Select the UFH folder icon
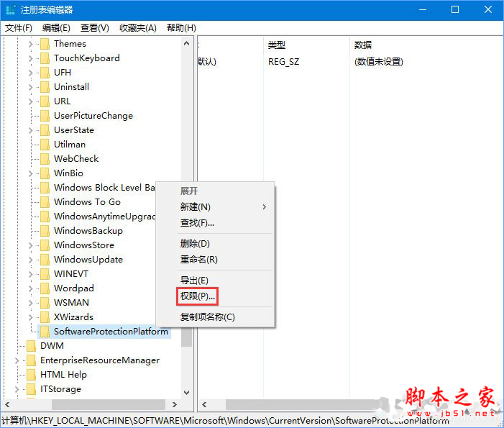Screen dimensions: 504x428 (45, 73)
